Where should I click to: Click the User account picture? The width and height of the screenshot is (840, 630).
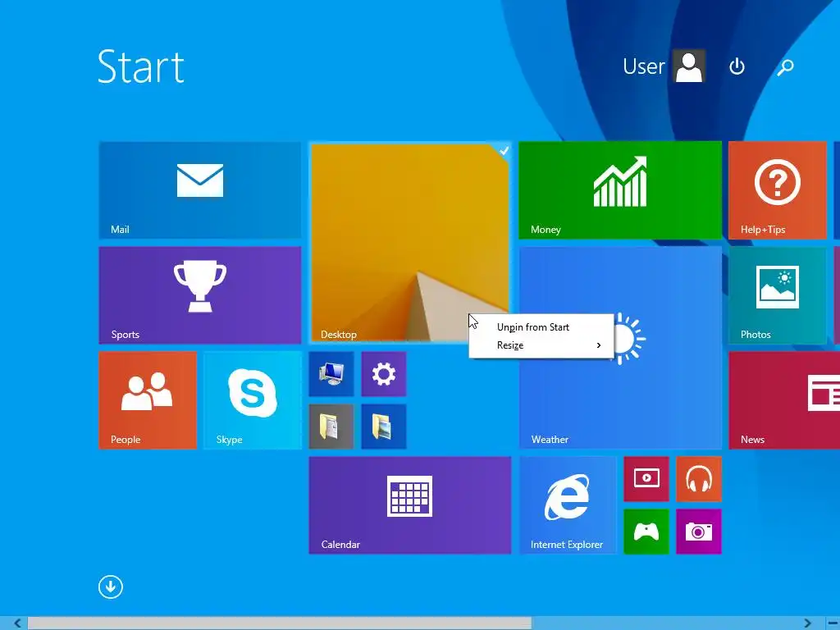click(689, 66)
